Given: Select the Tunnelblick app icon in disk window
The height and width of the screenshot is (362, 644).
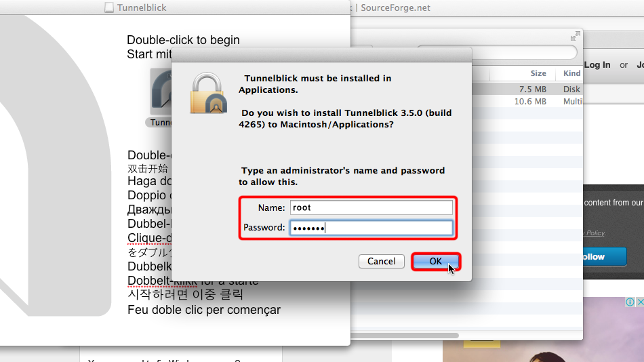Looking at the screenshot, I should click(x=161, y=92).
